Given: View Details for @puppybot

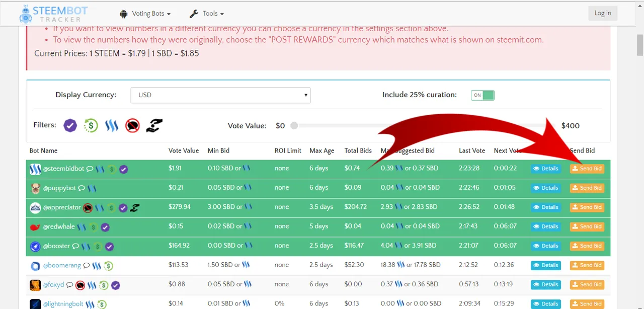Looking at the screenshot, I should click(546, 188).
